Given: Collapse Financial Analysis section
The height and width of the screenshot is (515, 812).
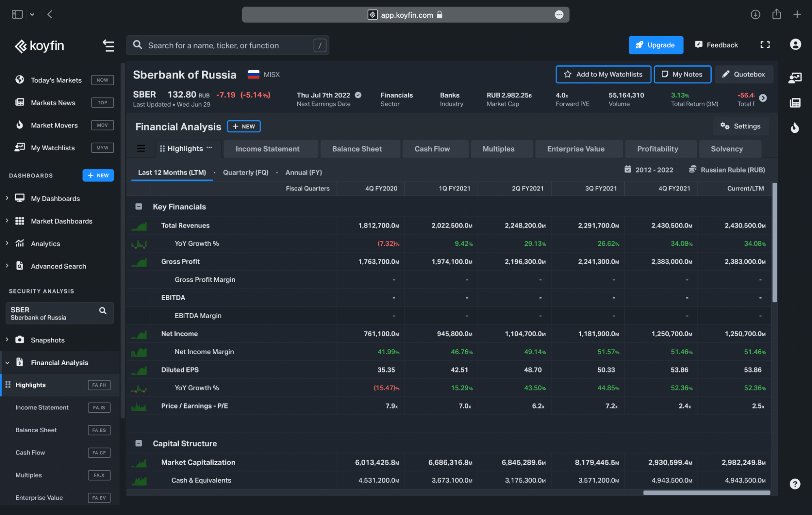Looking at the screenshot, I should tap(7, 363).
